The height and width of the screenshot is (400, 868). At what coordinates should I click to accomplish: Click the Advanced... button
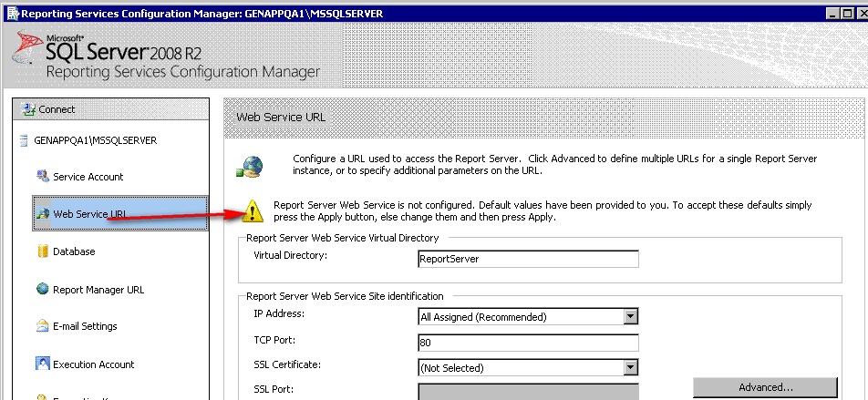[x=765, y=387]
